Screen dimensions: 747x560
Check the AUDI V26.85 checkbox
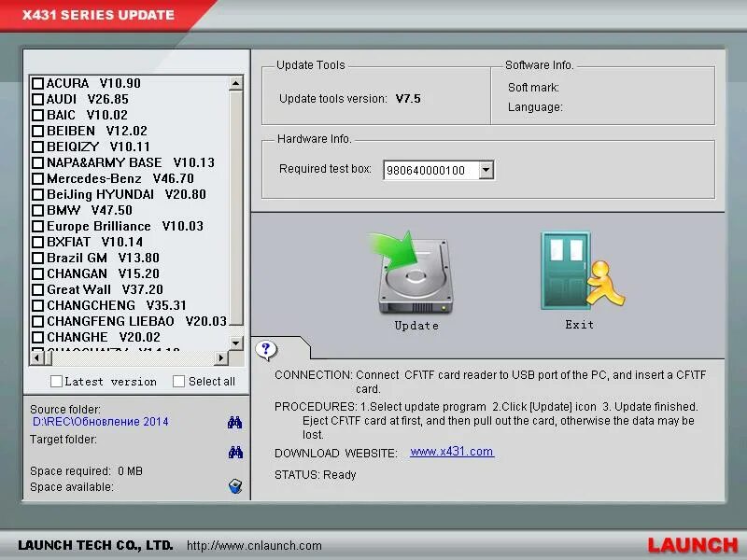[37, 99]
